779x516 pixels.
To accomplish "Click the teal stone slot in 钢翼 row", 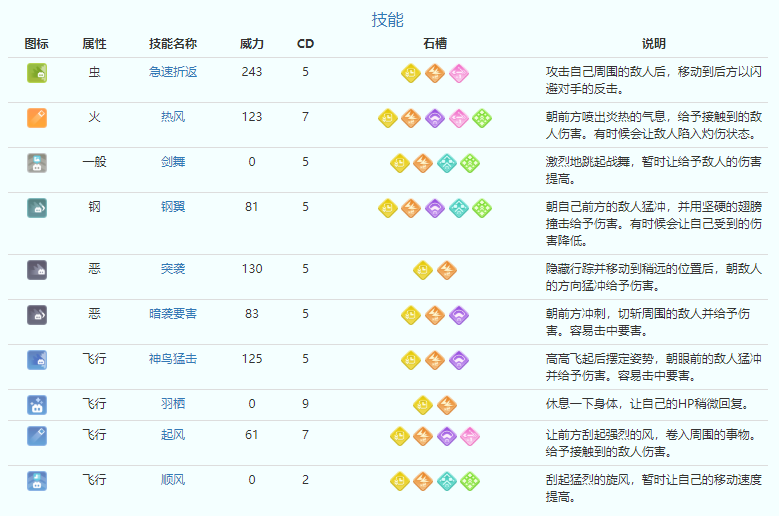I will tap(459, 208).
